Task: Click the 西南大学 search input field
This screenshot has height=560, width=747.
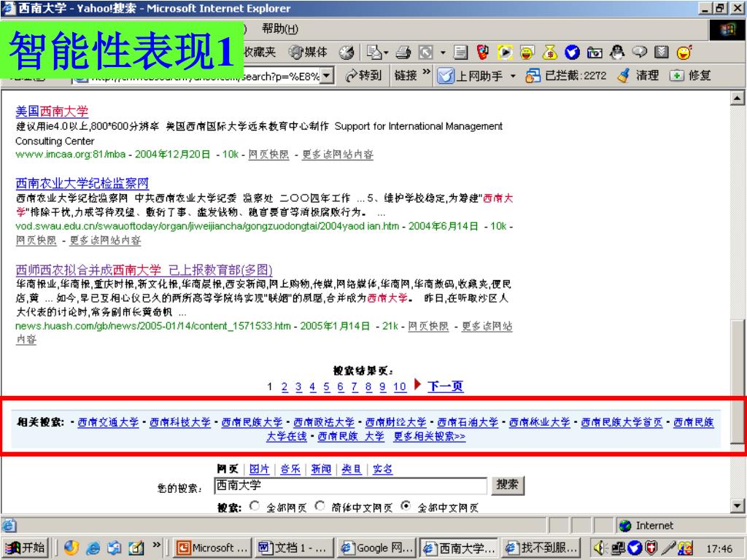Action: (x=351, y=485)
